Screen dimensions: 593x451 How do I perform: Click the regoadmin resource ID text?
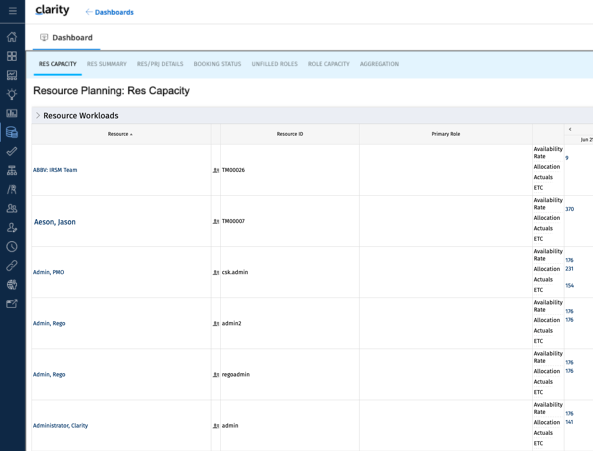click(236, 374)
